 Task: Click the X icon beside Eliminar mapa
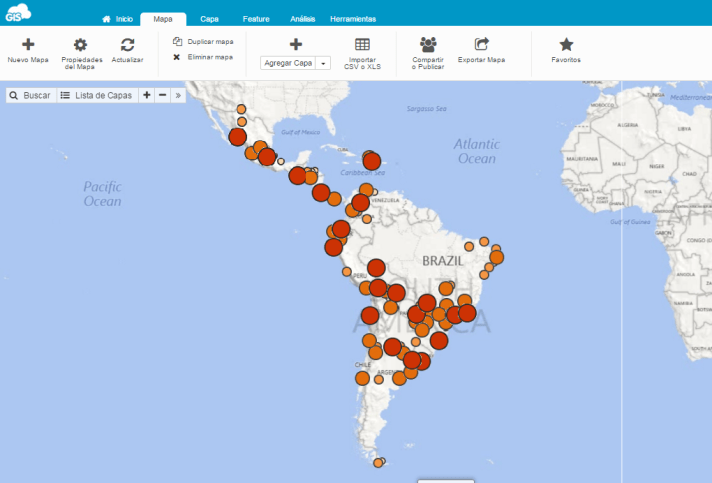[177, 57]
